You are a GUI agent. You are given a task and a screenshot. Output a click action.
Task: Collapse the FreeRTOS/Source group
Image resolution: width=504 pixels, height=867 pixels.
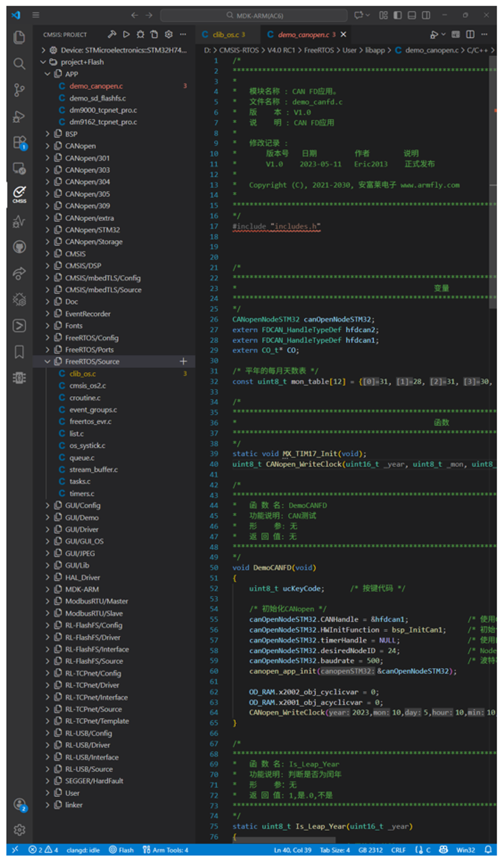pyautogui.click(x=92, y=362)
